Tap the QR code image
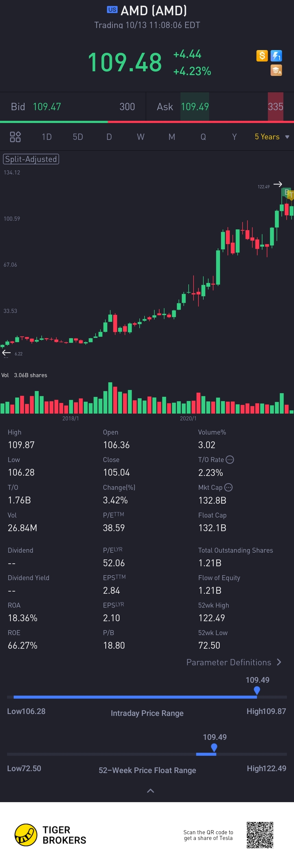294x868 pixels. coord(260,835)
